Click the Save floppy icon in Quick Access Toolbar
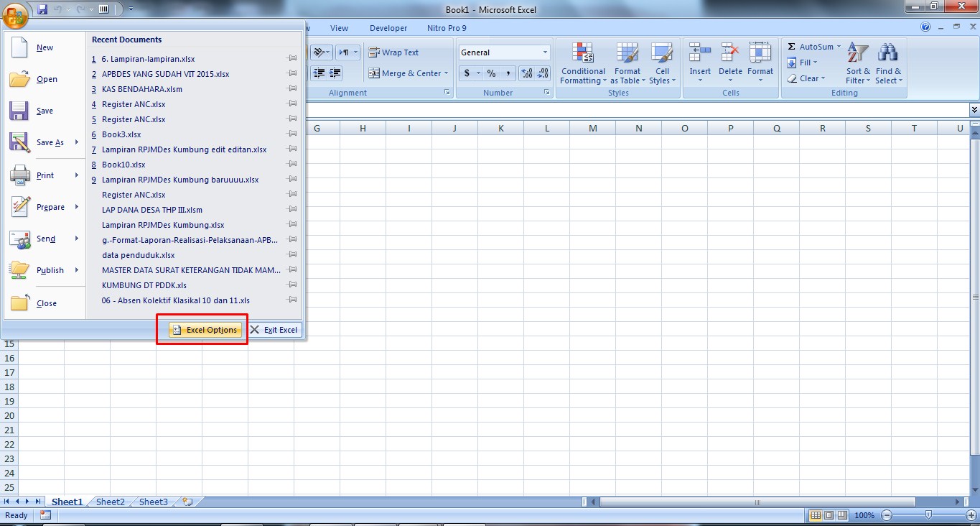Screen dimensions: 980x526 (42, 9)
